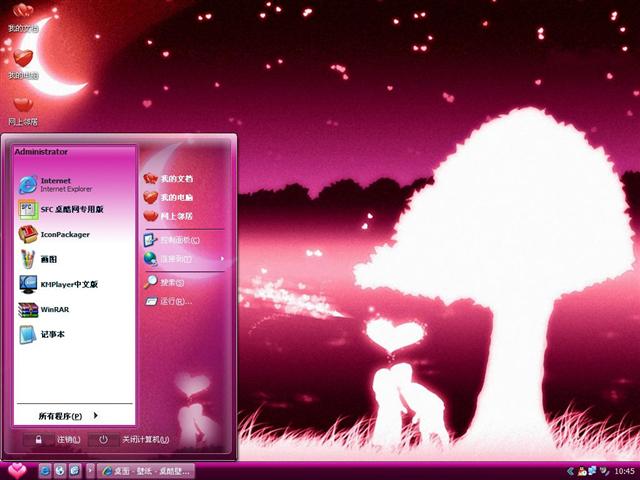Image resolution: width=640 pixels, height=480 pixels.
Task: Open IconPackager in the Start menu
Action: (64, 234)
